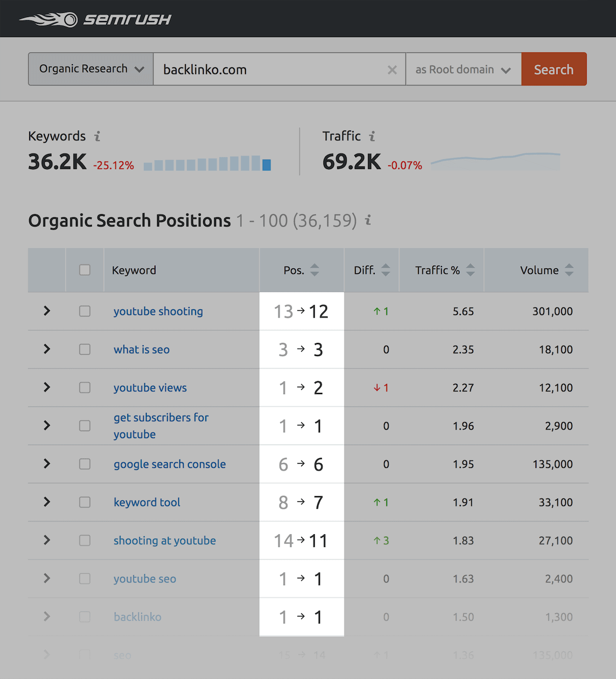
Task: Open the 'youtube shooting' keyword link
Action: click(x=158, y=312)
